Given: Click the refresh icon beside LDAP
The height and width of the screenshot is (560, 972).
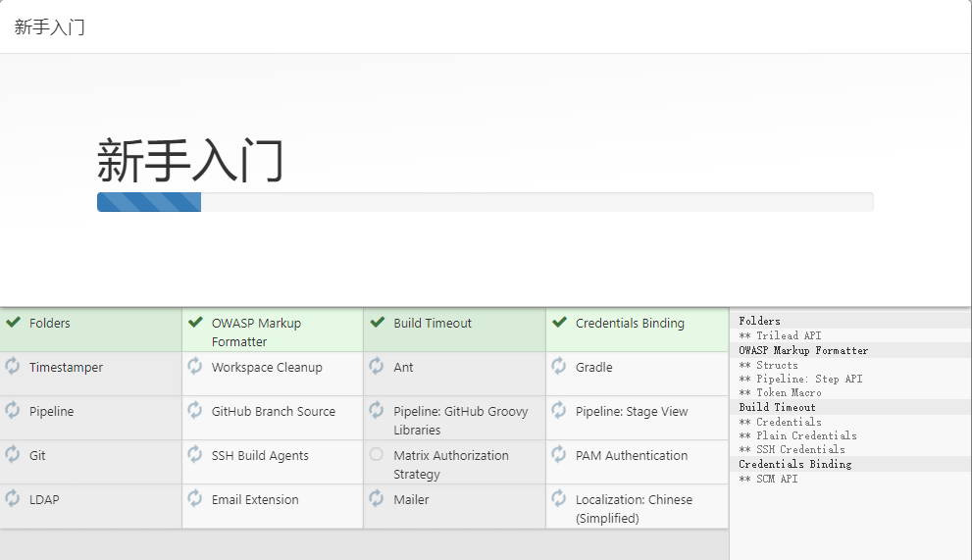Looking at the screenshot, I should point(13,499).
